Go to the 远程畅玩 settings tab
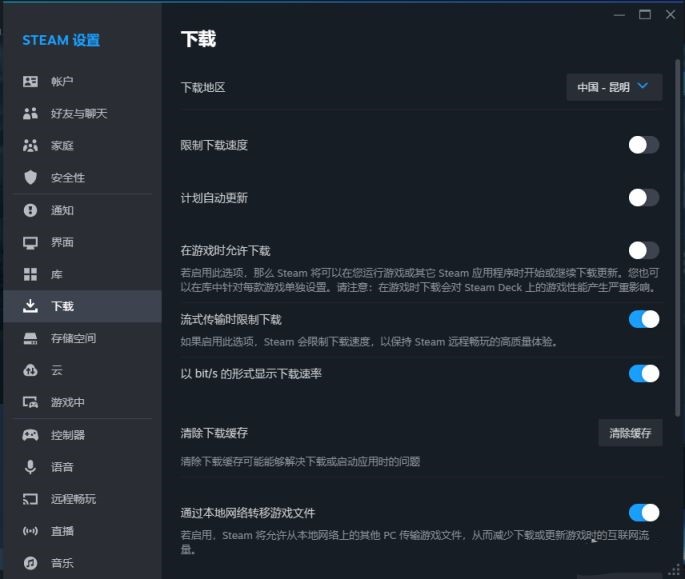Viewport: 685px width, 579px height. [82, 499]
